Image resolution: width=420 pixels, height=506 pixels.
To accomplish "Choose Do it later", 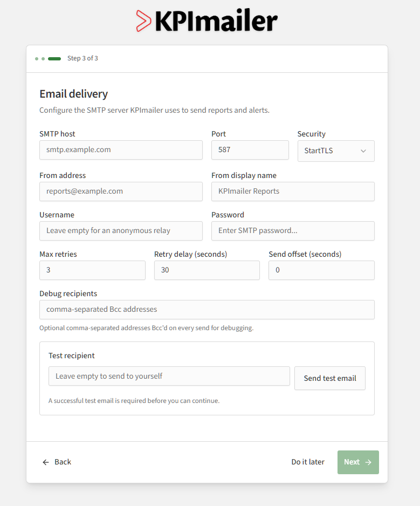I will pos(308,462).
